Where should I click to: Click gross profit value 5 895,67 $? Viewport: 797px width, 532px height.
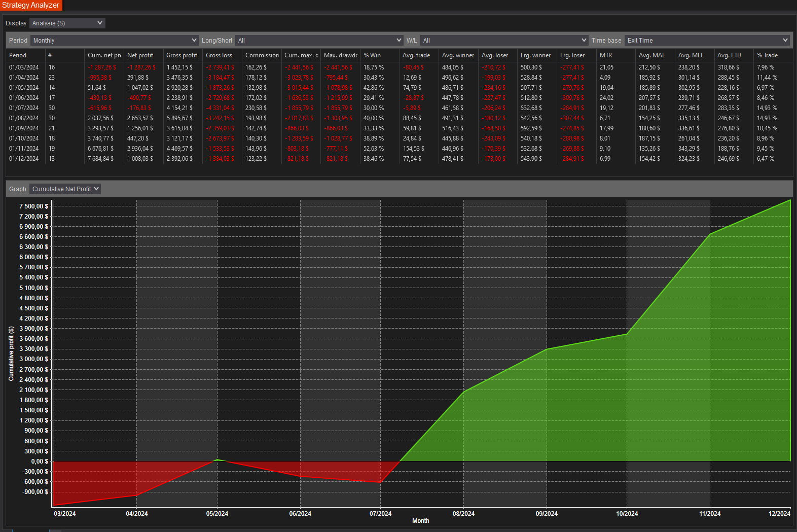(179, 118)
